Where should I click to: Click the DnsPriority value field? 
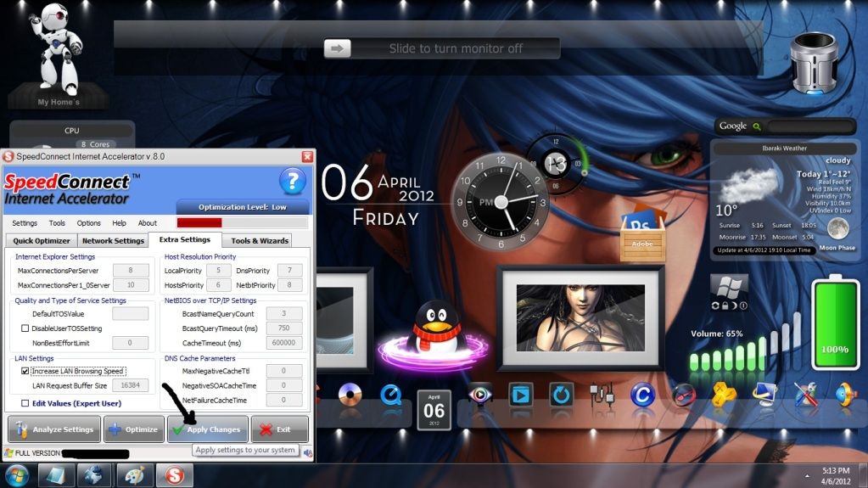click(289, 271)
